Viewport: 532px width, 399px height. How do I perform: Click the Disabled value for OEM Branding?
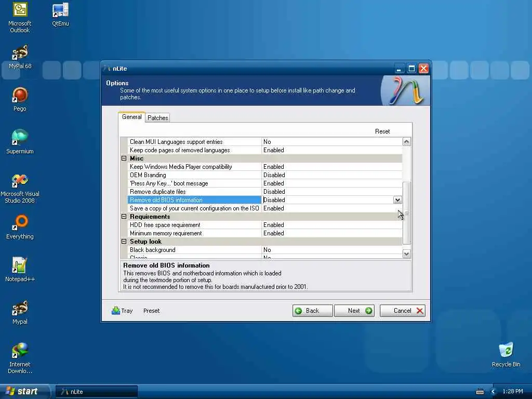coord(274,175)
